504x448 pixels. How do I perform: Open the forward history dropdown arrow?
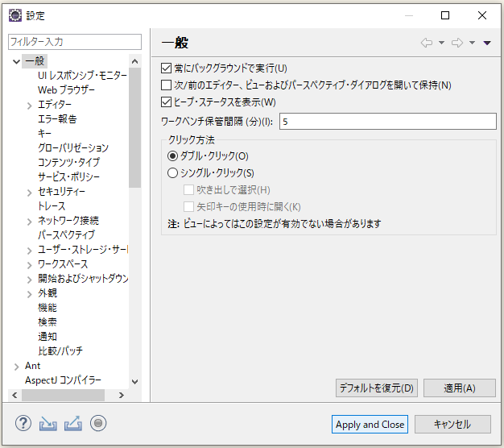(472, 43)
